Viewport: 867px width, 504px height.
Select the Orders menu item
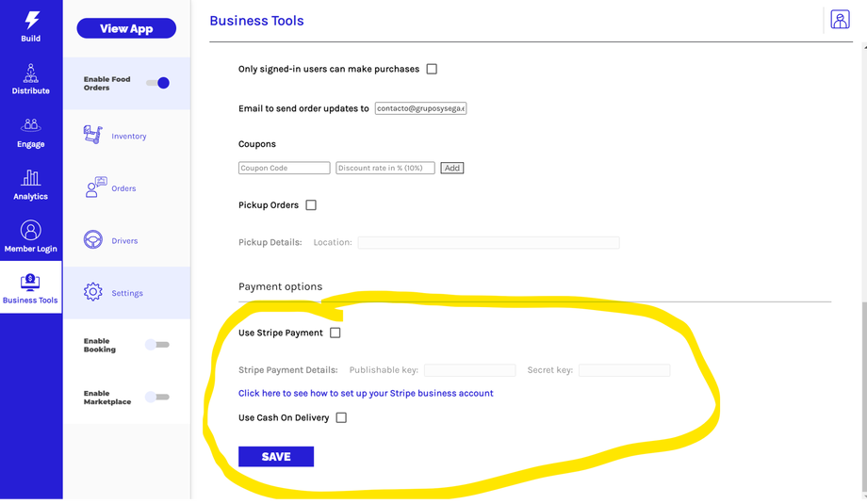click(x=123, y=188)
